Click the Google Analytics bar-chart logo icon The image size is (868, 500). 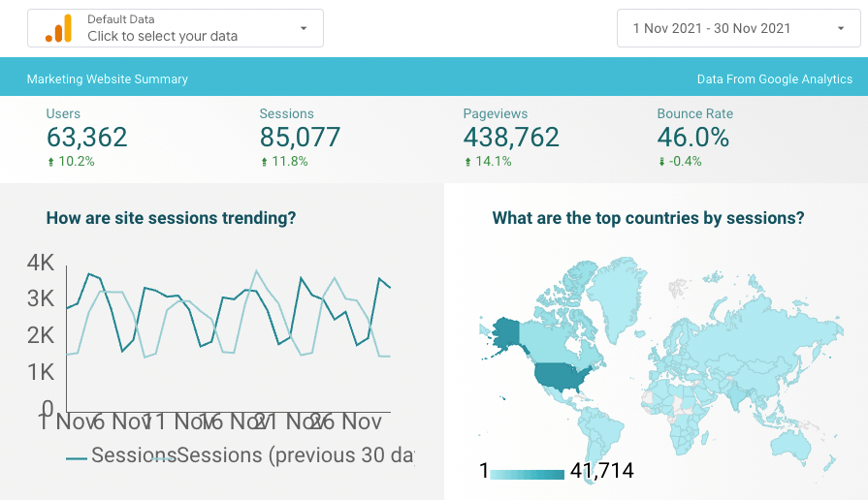59,28
